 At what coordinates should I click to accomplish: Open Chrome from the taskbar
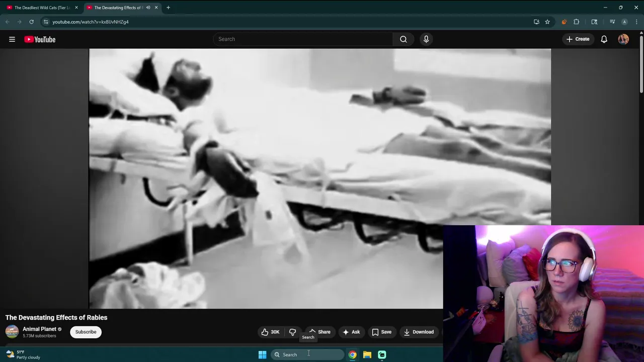[x=353, y=354]
